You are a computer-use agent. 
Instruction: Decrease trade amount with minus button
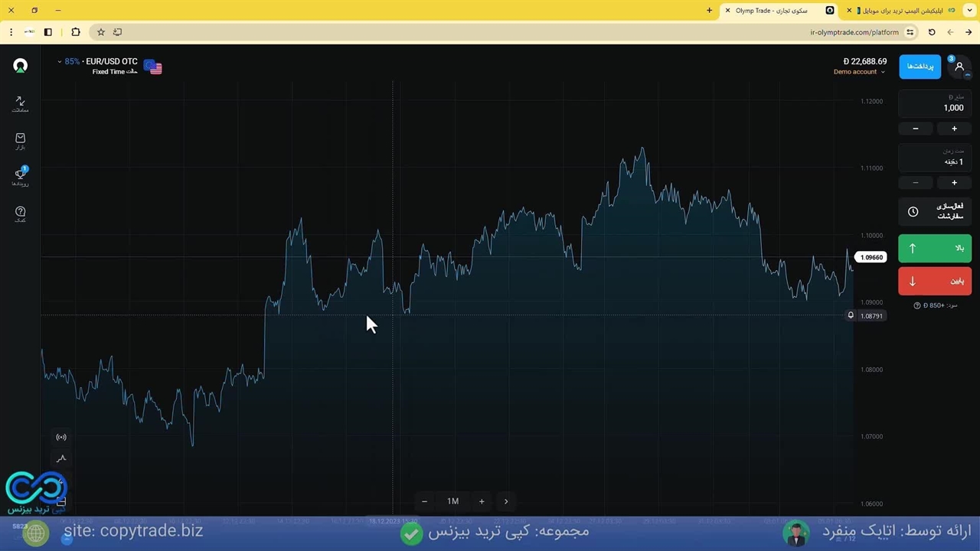click(x=916, y=129)
